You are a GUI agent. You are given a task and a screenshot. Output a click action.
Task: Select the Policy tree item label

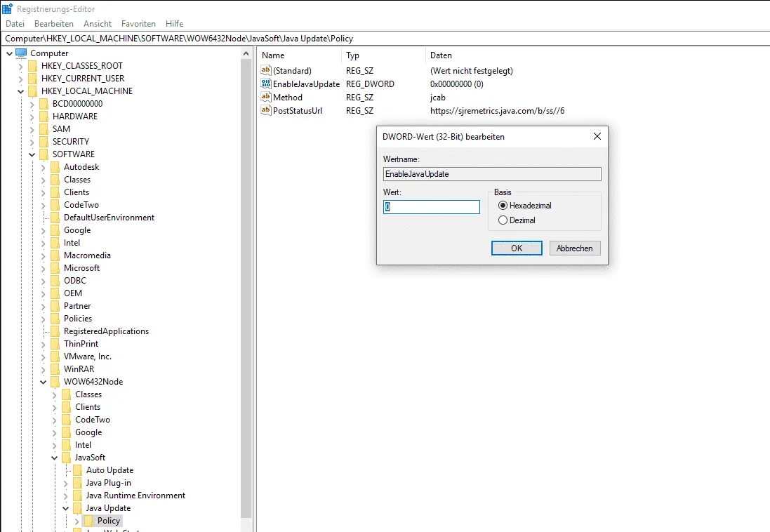[x=109, y=521]
